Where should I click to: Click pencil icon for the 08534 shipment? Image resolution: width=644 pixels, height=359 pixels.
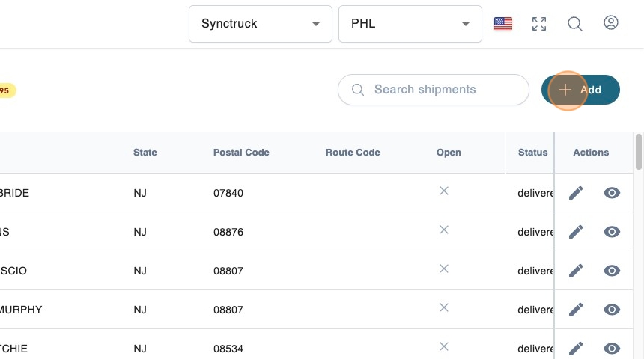[x=576, y=348]
